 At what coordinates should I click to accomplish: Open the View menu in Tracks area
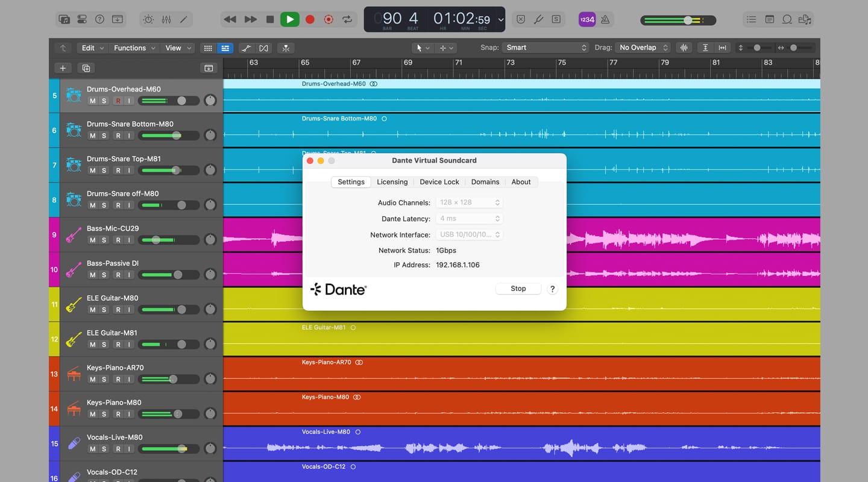point(178,48)
